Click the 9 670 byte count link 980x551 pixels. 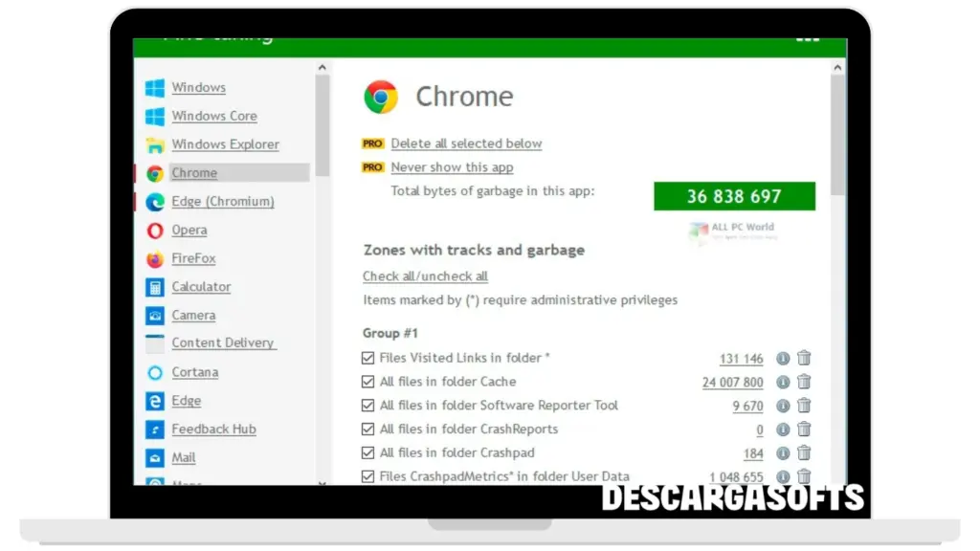pyautogui.click(x=747, y=406)
